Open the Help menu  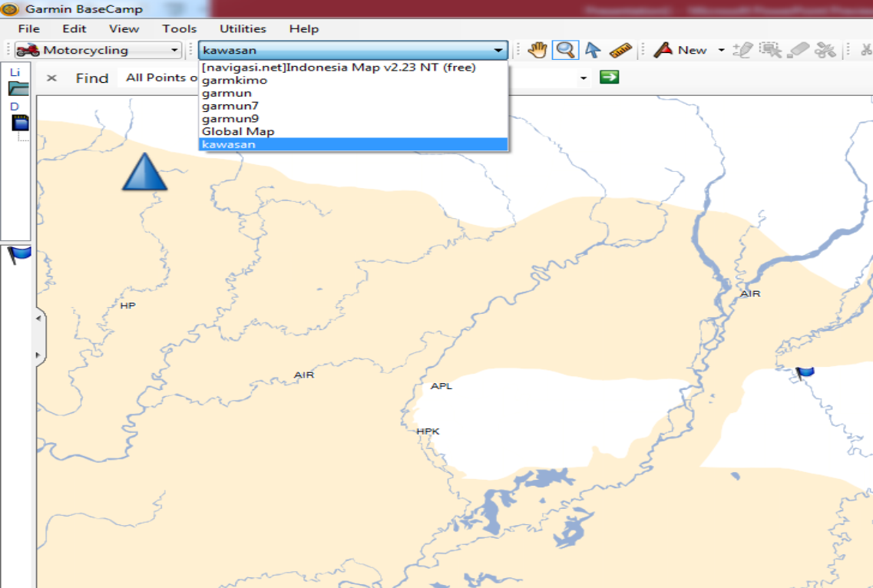(x=304, y=29)
